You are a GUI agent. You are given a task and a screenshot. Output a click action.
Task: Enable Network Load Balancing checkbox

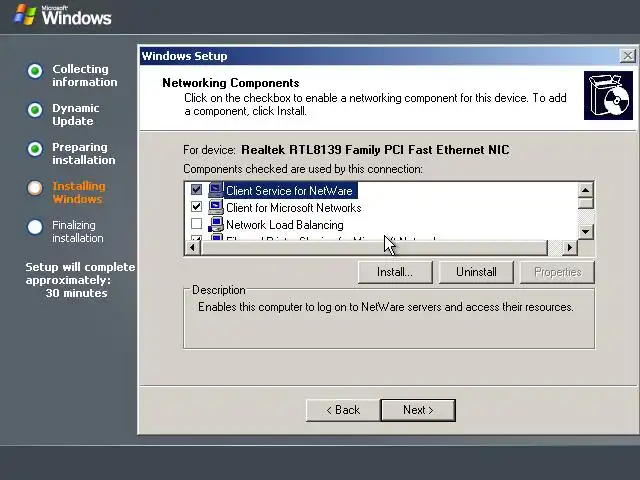(196, 224)
